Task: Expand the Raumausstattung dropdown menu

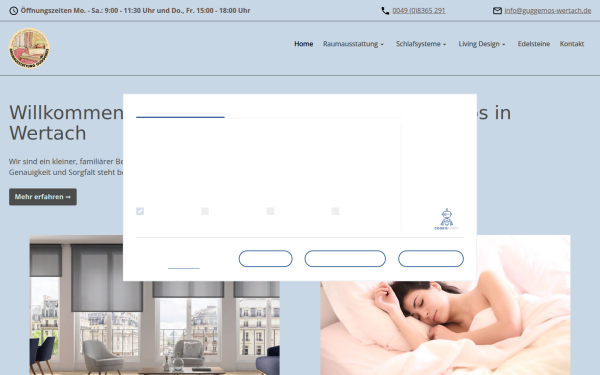Action: pos(353,44)
